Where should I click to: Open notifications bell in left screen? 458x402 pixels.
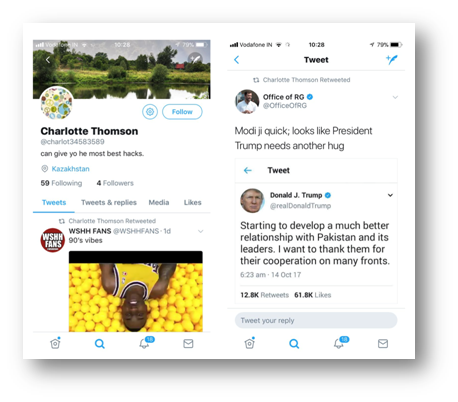pos(146,343)
